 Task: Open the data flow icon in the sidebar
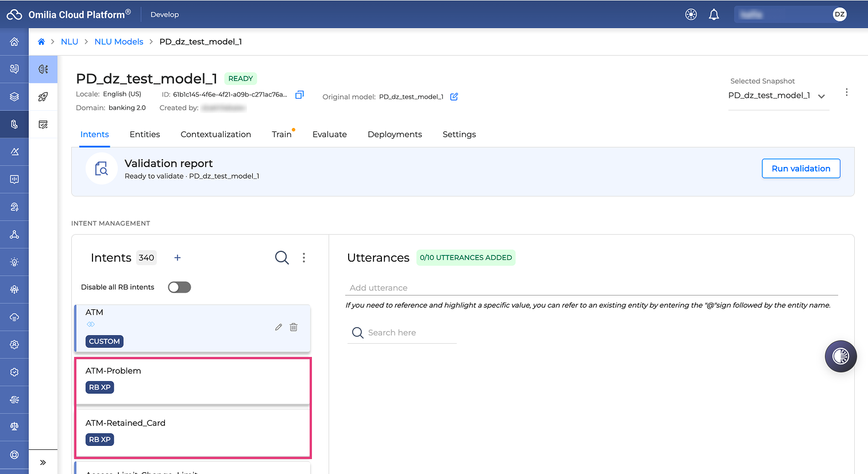(14, 400)
